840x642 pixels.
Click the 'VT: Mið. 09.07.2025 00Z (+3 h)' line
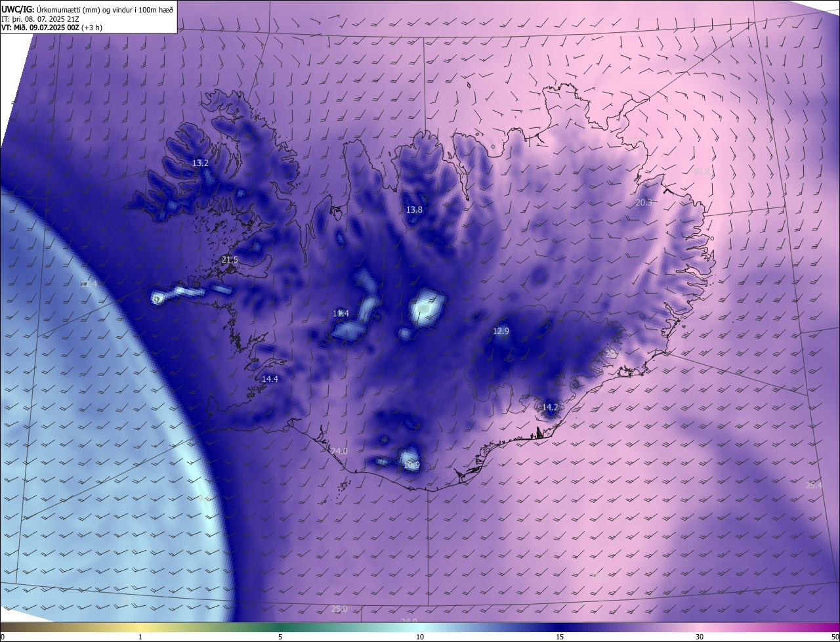click(x=52, y=28)
